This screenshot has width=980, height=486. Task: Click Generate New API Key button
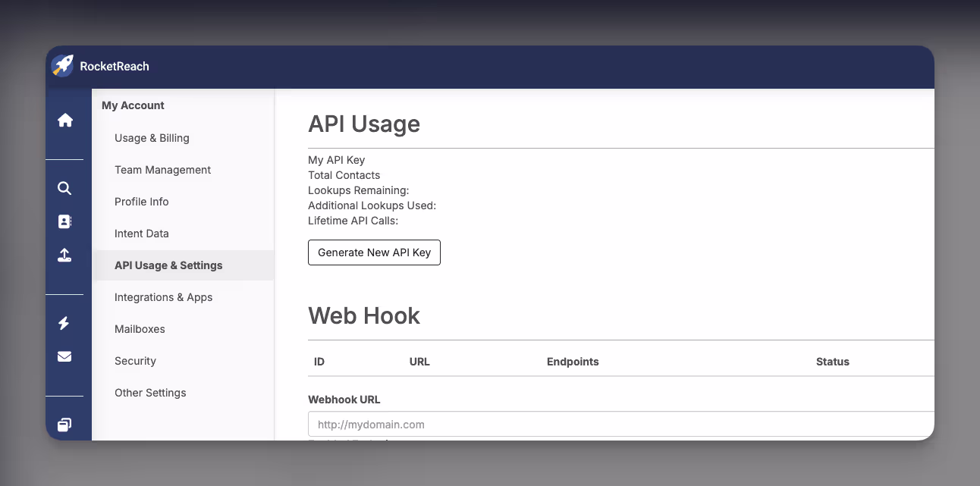(374, 252)
